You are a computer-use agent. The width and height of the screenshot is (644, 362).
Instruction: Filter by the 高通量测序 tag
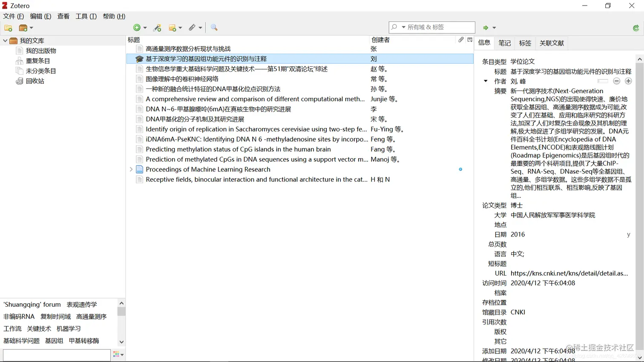(92, 316)
